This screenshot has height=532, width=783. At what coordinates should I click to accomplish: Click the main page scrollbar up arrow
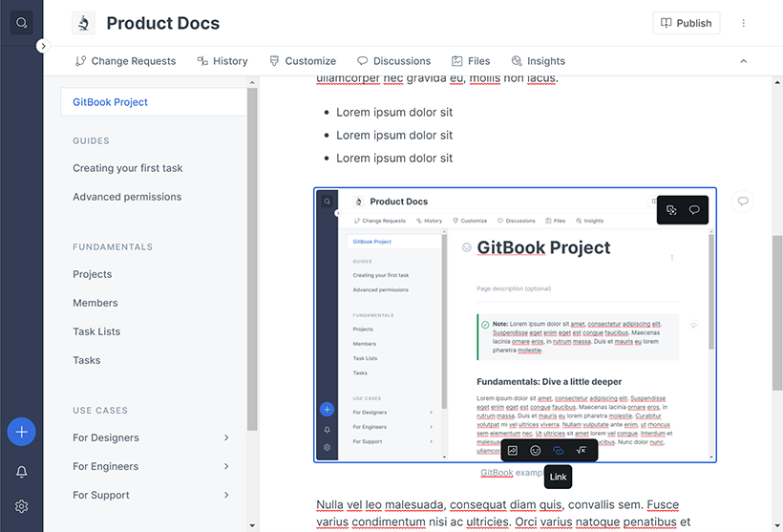[777, 82]
